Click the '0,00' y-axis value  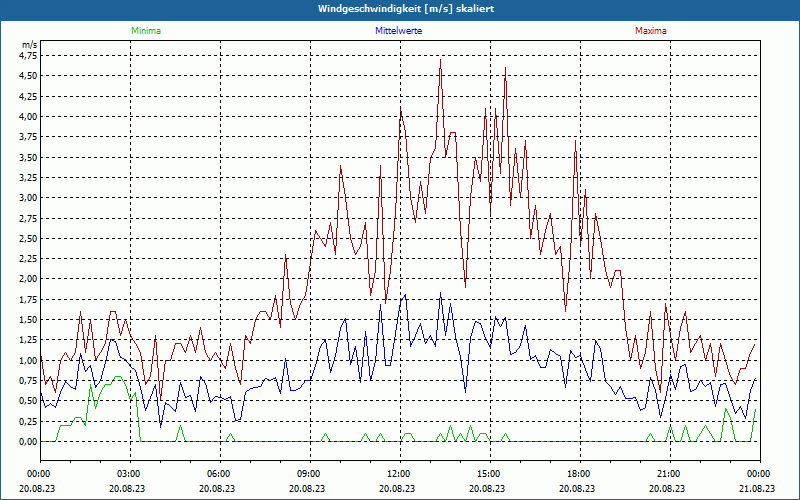point(29,442)
